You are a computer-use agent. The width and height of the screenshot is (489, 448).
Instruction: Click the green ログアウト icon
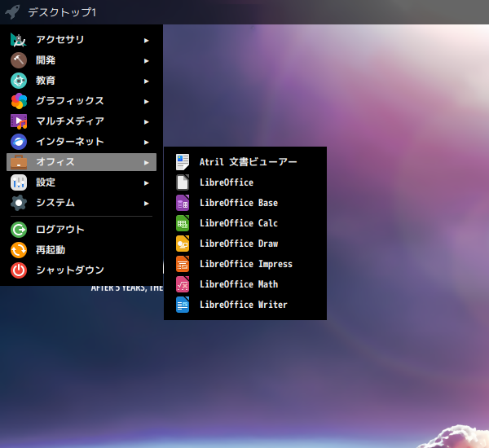pyautogui.click(x=19, y=230)
